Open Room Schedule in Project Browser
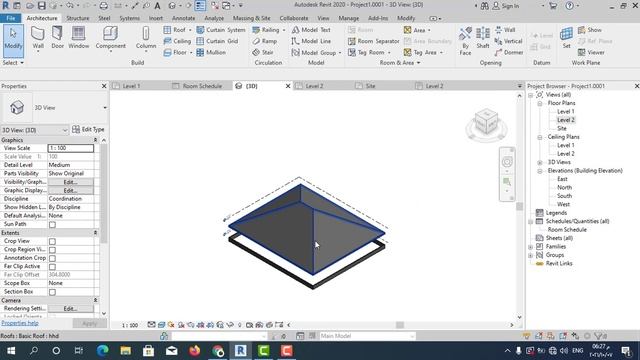Viewport: 640px width, 360px height. click(x=567, y=230)
